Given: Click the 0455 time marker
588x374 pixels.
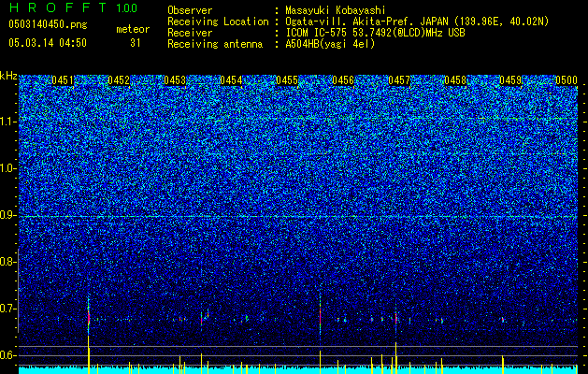Looking at the screenshot, I should tap(287, 80).
